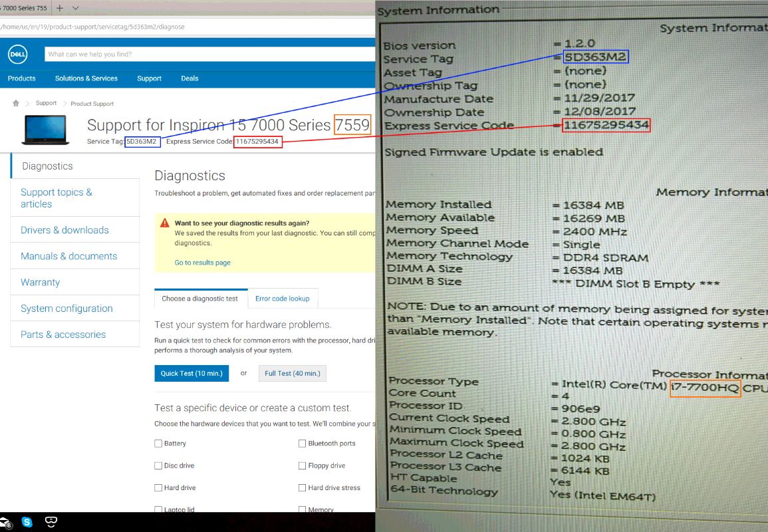This screenshot has width=768, height=532.
Task: Select the Bluetooth ports checkbox
Action: [302, 444]
